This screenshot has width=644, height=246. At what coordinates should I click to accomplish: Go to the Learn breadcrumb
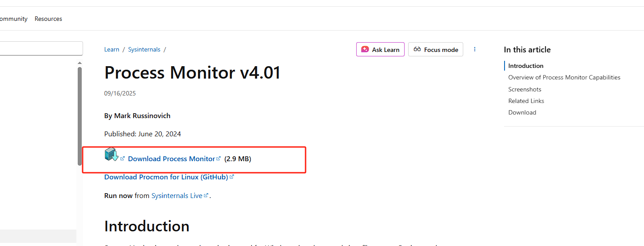(x=111, y=49)
